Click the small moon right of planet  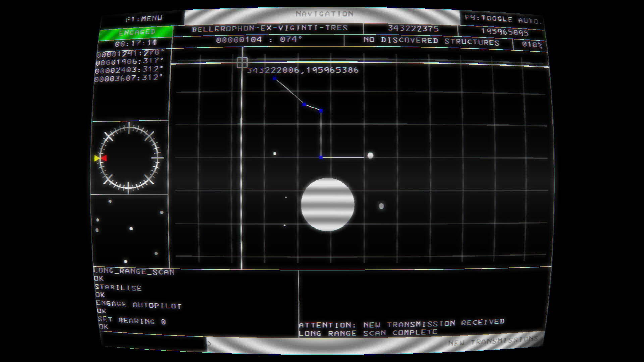381,206
